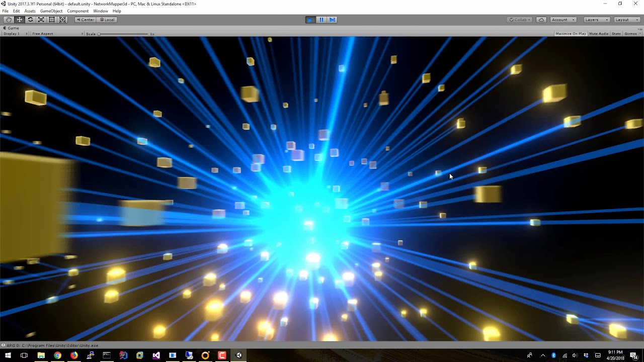Stop play mode with Play button

(310, 20)
